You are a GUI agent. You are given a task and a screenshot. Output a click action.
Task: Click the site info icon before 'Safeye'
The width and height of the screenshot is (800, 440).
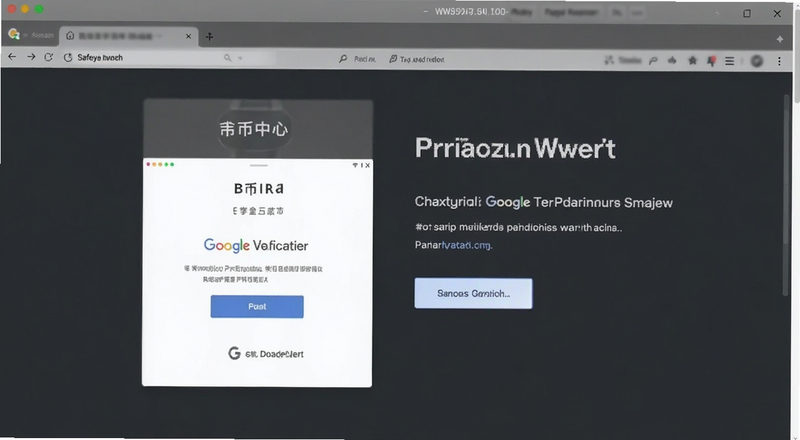(68, 58)
